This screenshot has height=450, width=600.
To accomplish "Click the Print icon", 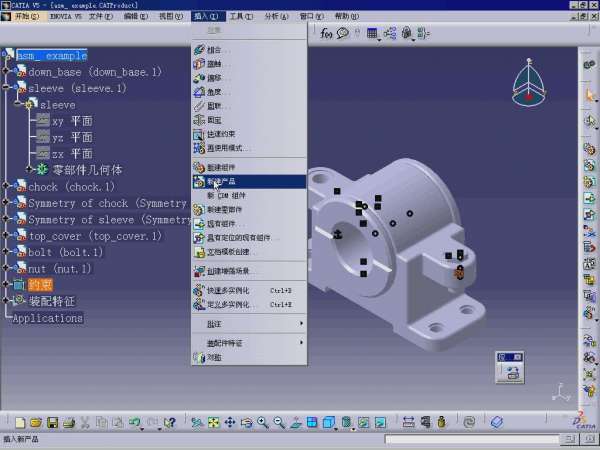I will tap(69, 422).
